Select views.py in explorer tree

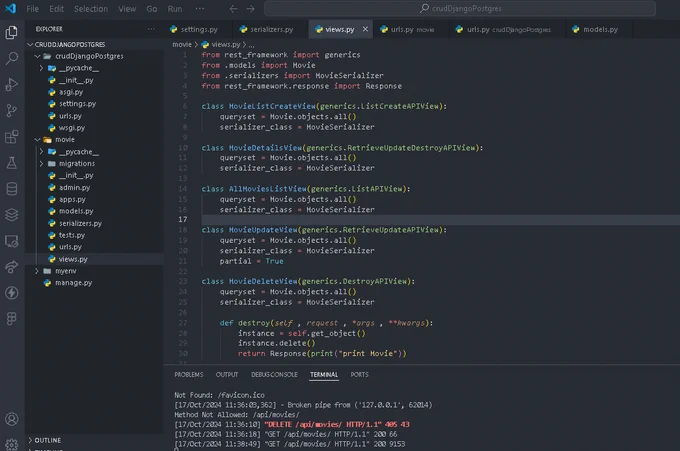[x=73, y=259]
